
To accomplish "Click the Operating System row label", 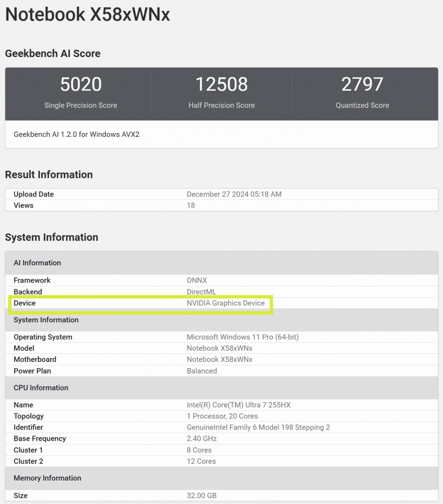I will 43,337.
